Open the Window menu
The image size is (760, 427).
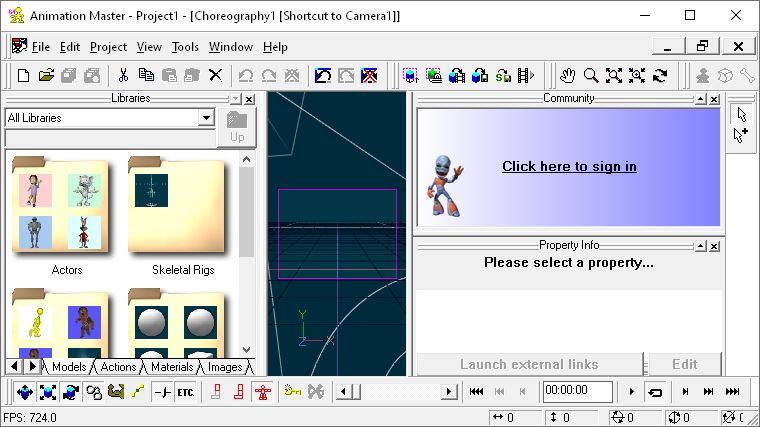pyautogui.click(x=231, y=47)
